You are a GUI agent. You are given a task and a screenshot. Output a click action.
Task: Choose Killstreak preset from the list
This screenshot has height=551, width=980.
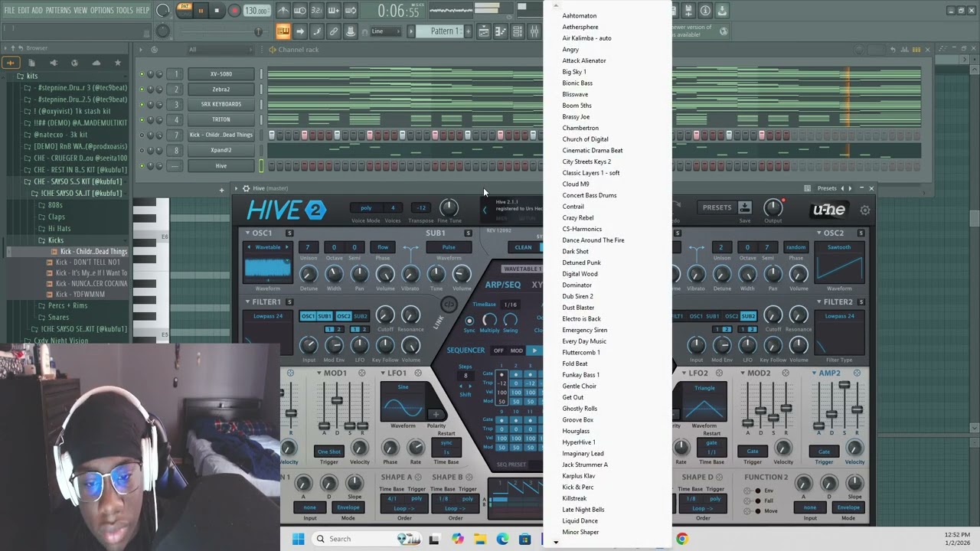pyautogui.click(x=574, y=498)
